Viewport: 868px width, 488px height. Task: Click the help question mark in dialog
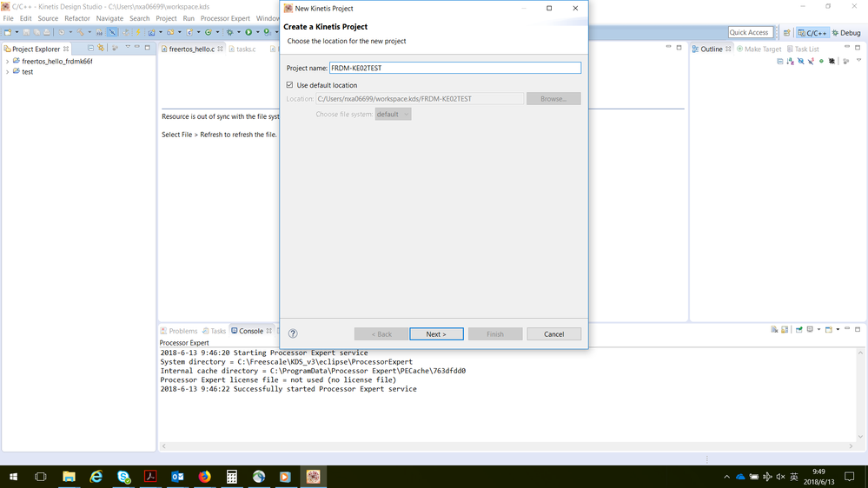click(293, 333)
